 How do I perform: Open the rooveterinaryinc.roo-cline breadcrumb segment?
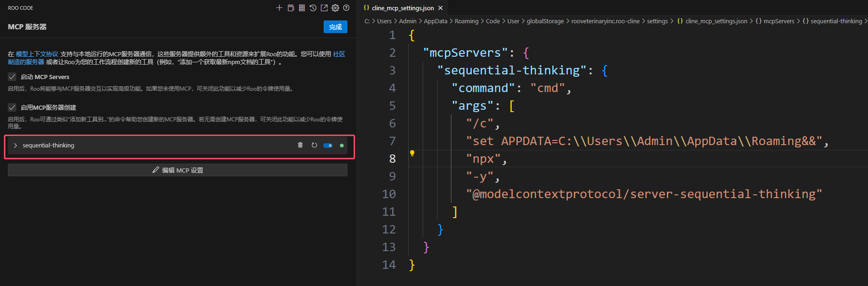point(605,21)
